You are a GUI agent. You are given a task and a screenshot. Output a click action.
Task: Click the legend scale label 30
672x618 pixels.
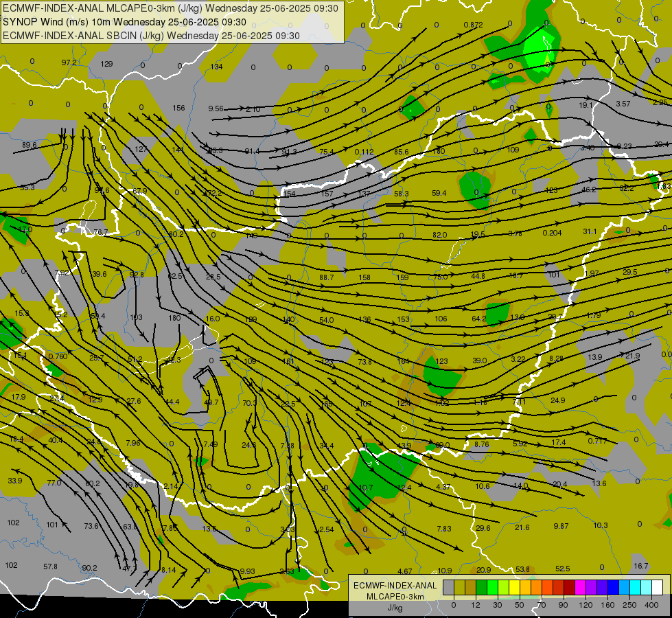click(498, 605)
